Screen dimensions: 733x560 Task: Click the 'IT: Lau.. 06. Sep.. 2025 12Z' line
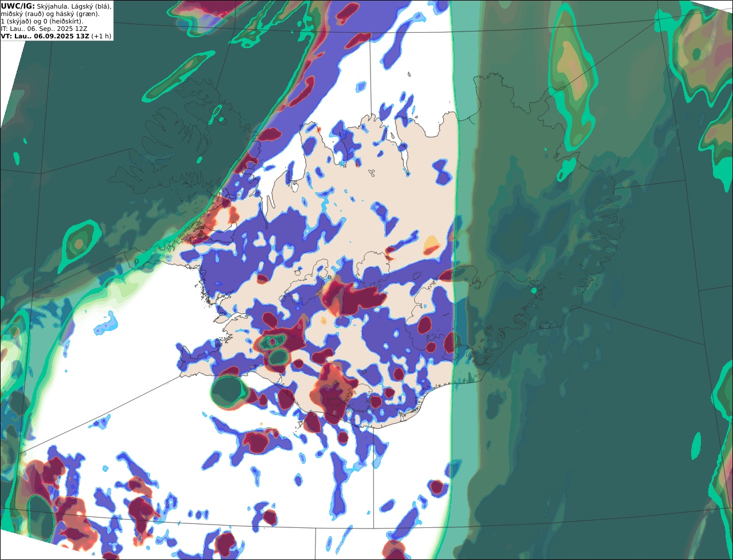click(x=44, y=29)
